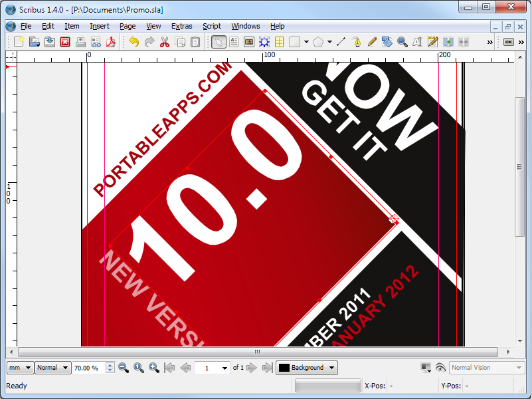532x399 pixels.
Task: Open the Page menu
Action: 128,26
